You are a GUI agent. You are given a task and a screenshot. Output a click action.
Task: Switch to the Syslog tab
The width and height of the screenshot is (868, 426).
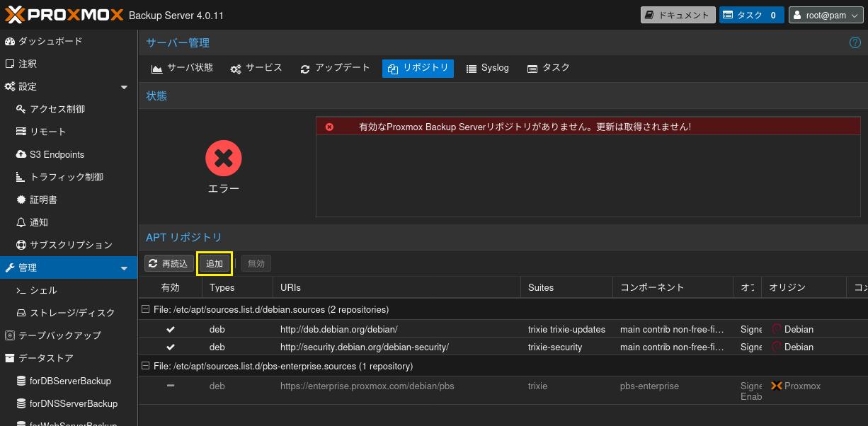(488, 68)
